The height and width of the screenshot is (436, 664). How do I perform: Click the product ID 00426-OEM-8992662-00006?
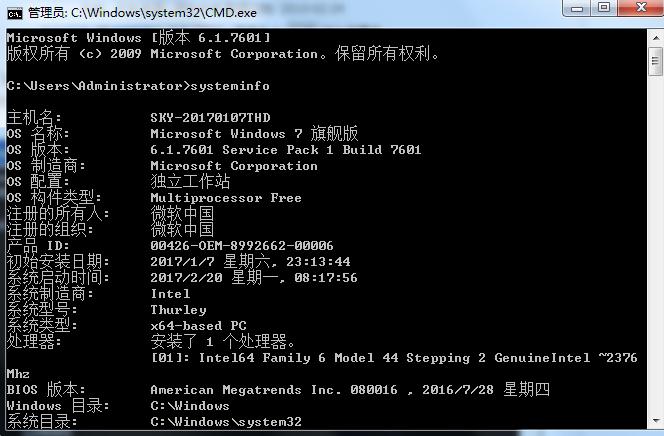click(241, 246)
